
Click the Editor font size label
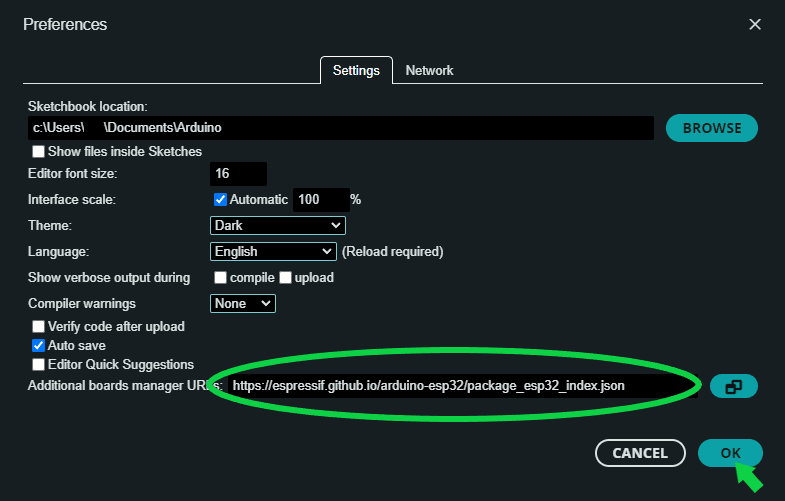(73, 174)
